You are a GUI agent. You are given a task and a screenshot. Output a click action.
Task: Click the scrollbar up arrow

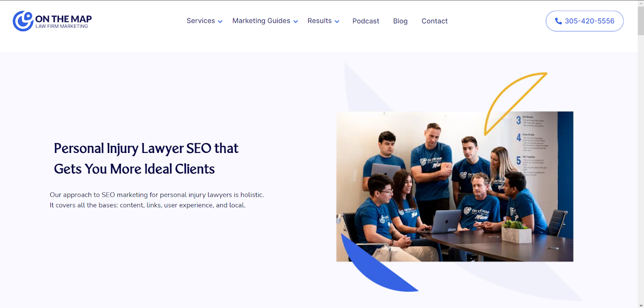click(641, 3)
